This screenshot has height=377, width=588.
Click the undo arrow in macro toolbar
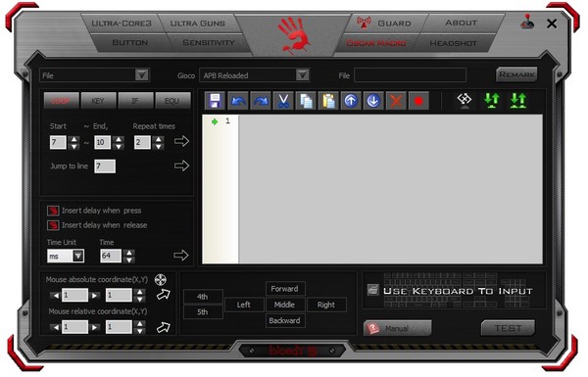click(x=238, y=101)
